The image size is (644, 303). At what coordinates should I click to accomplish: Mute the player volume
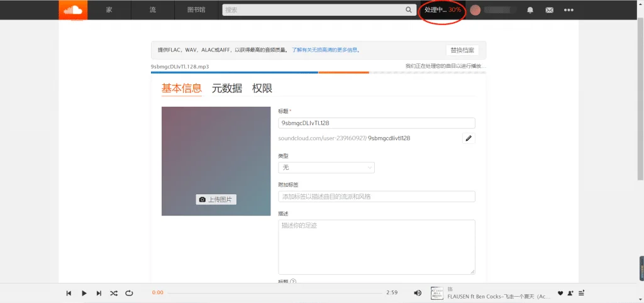pos(418,293)
